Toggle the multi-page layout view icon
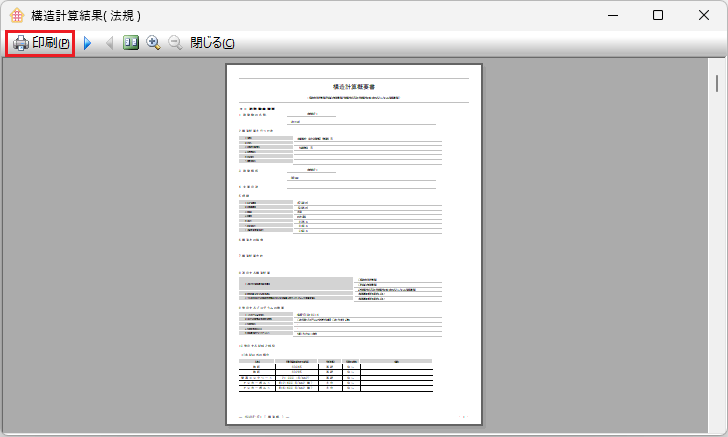This screenshot has height=437, width=728. tap(131, 43)
